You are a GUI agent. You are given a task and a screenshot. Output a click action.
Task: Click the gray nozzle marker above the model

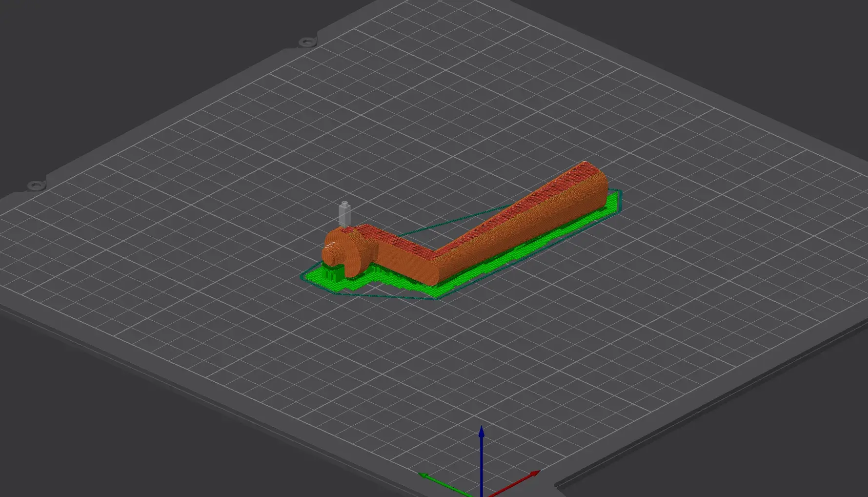click(x=345, y=214)
